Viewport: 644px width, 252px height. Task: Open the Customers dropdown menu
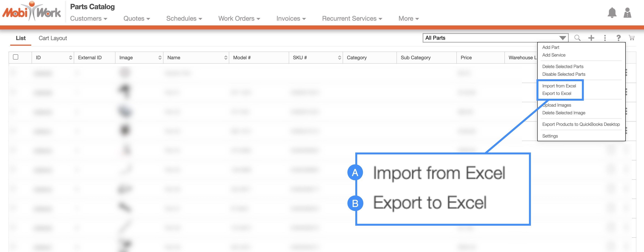click(89, 18)
